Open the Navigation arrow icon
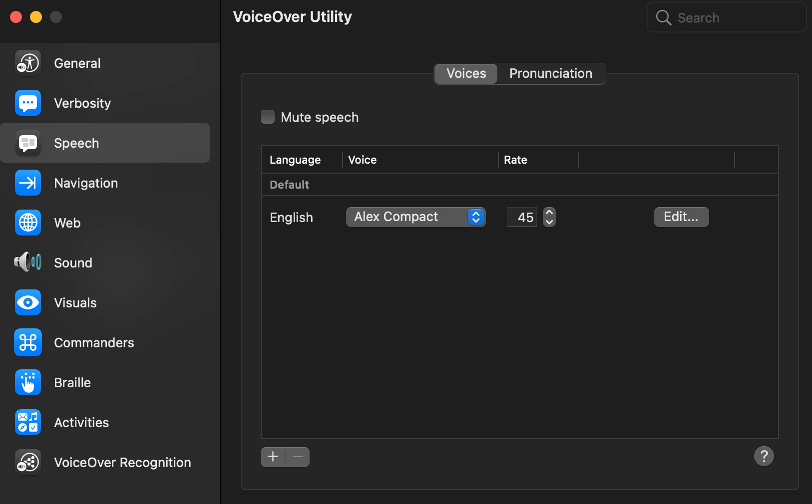The height and width of the screenshot is (504, 812). pyautogui.click(x=28, y=183)
